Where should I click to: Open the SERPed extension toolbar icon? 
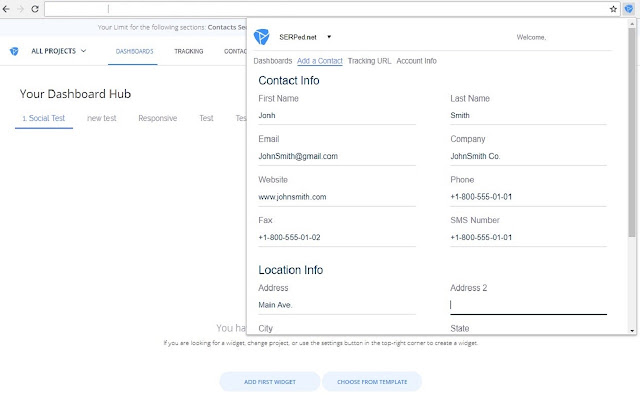click(629, 9)
